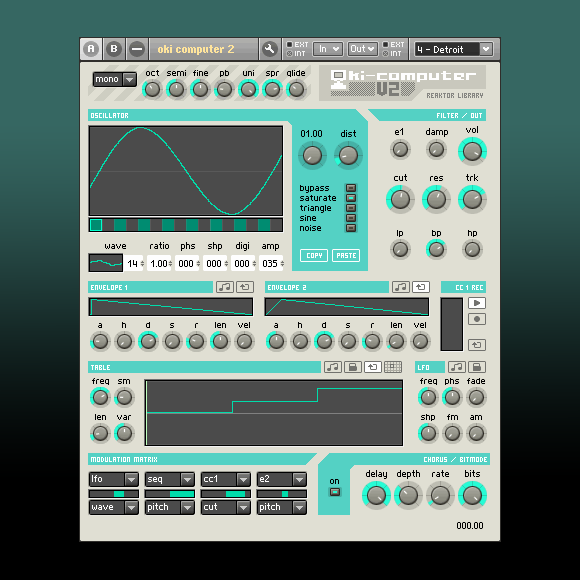Open the '4 - Detroit' preset dropdown
The width and height of the screenshot is (580, 580).
click(x=454, y=49)
